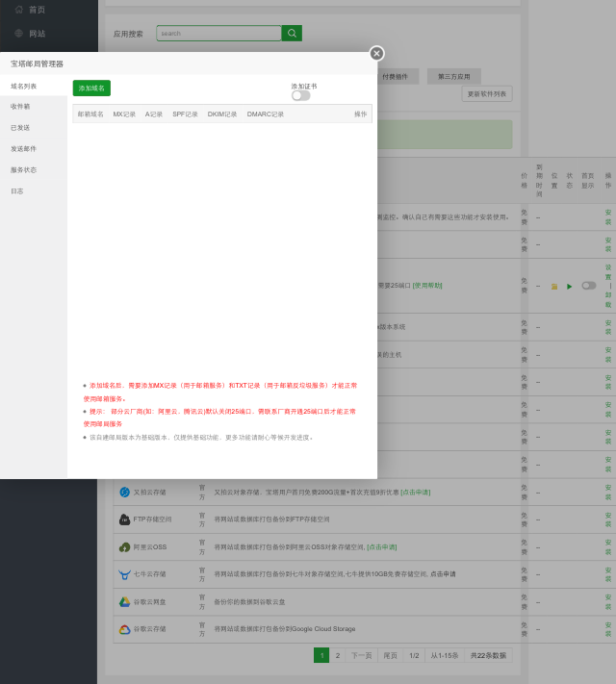The image size is (616, 684).
Task: Go to pagination page 2
Action: (338, 655)
